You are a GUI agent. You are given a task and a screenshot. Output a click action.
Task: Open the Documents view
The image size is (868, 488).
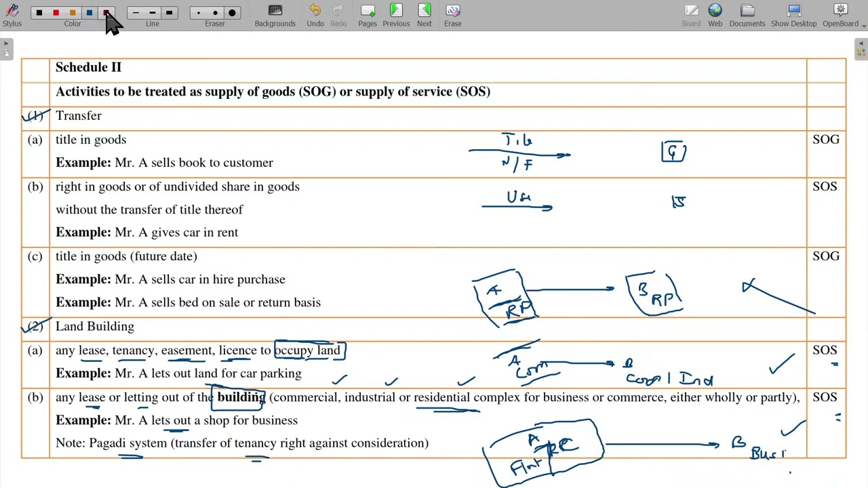(747, 15)
